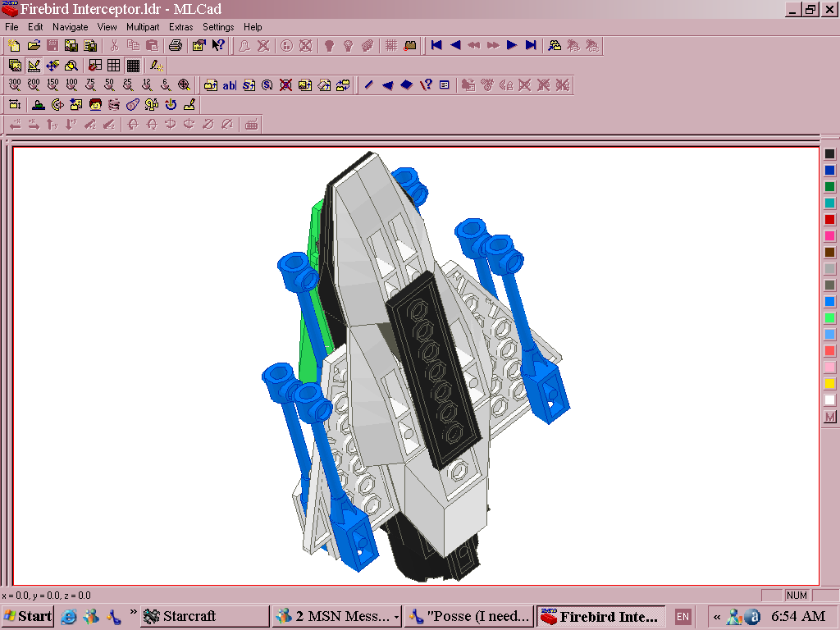The height and width of the screenshot is (630, 840).
Task: Set zoom to 25 percent
Action: [127, 84]
